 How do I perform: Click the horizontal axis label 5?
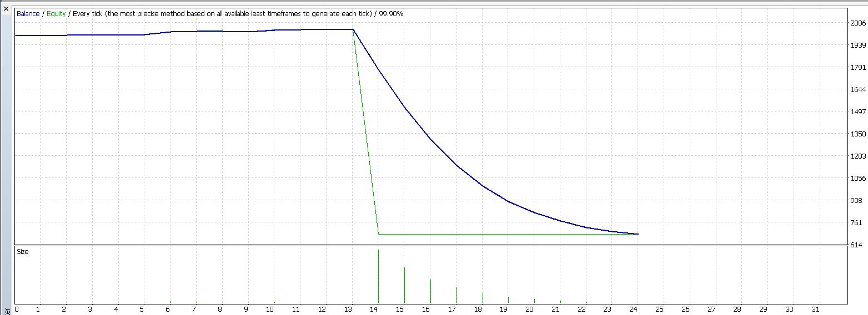click(142, 309)
